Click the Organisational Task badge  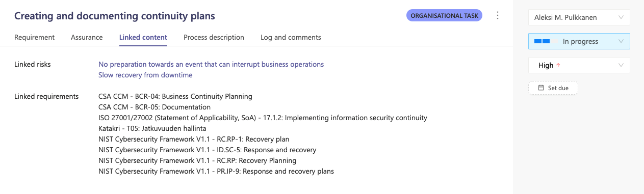(445, 16)
